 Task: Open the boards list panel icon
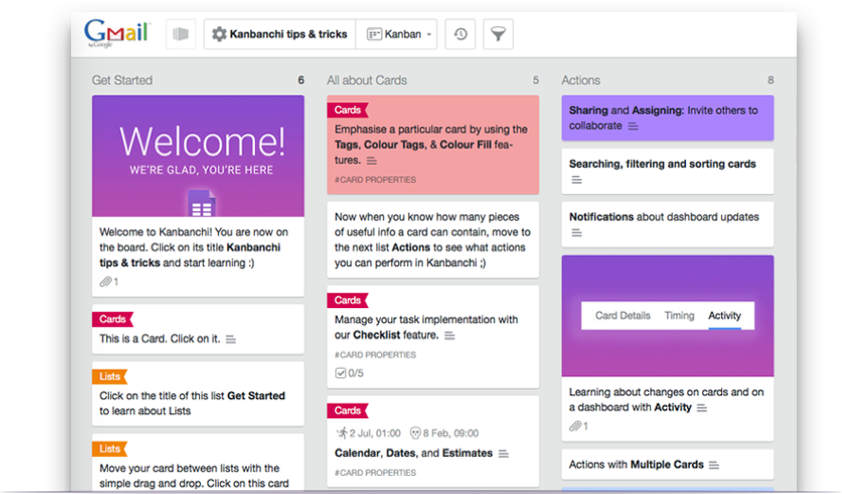point(181,34)
